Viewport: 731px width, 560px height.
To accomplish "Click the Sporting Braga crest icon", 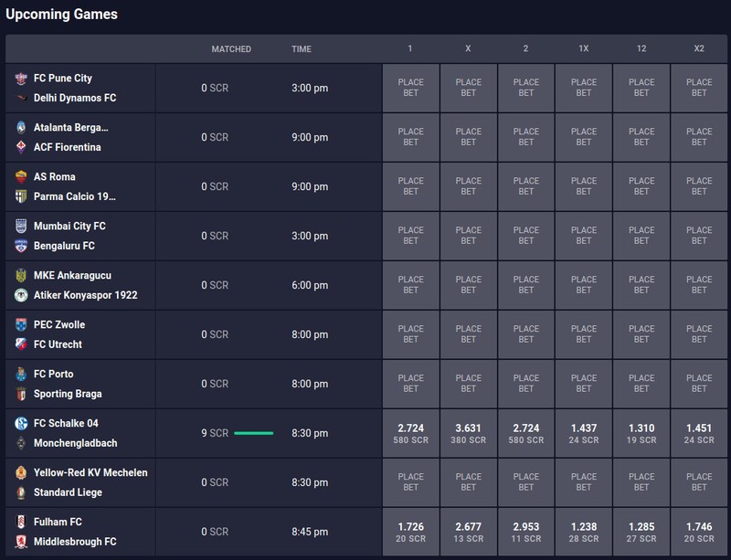I will 21,394.
